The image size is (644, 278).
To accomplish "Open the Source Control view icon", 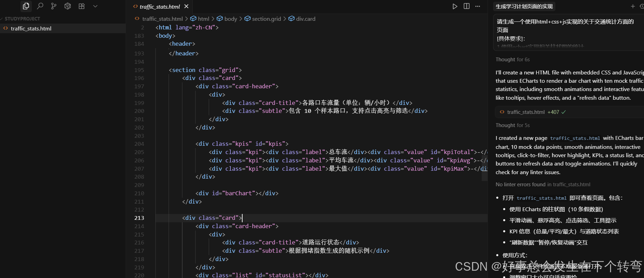I will click(54, 6).
